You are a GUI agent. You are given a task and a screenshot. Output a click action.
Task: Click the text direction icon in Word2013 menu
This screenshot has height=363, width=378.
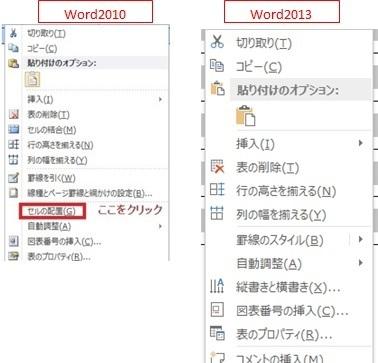[217, 286]
